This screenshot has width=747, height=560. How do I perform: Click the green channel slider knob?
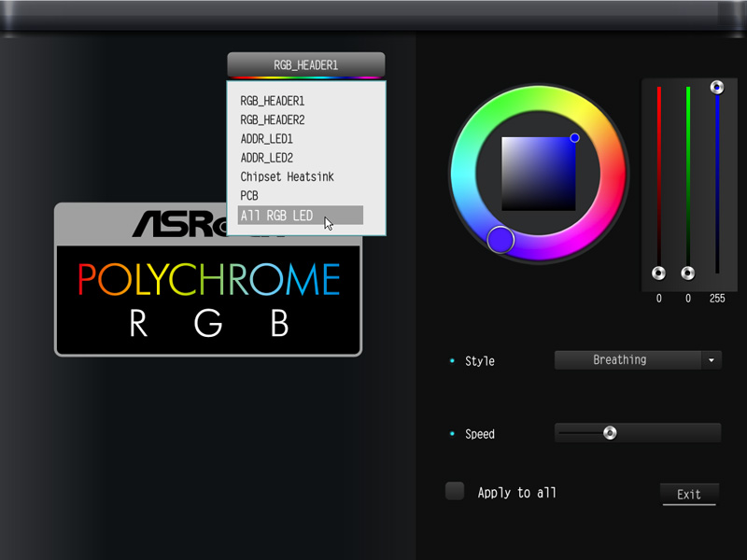click(687, 273)
